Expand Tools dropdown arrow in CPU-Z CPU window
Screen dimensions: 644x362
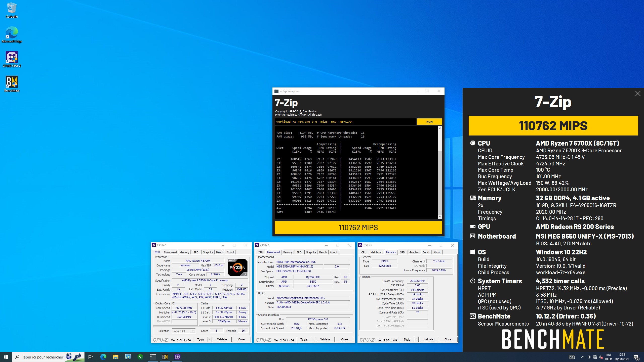209,339
